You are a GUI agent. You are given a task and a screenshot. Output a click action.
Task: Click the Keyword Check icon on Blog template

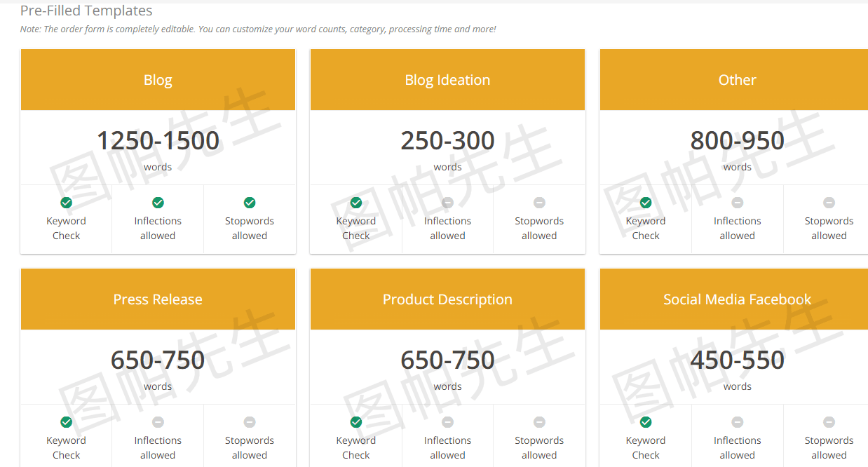click(66, 203)
